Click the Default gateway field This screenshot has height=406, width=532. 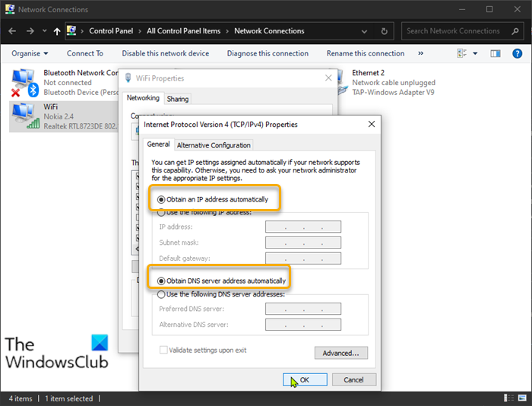coord(303,259)
